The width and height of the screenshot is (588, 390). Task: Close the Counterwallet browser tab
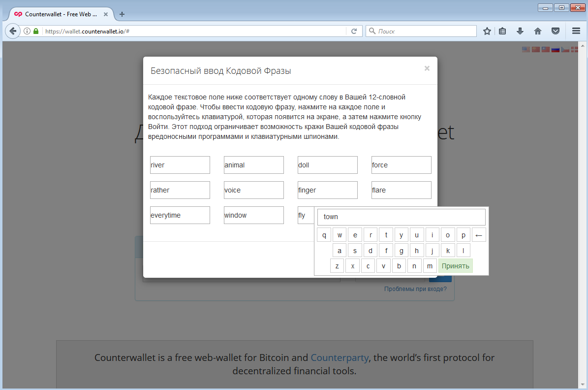pos(106,14)
